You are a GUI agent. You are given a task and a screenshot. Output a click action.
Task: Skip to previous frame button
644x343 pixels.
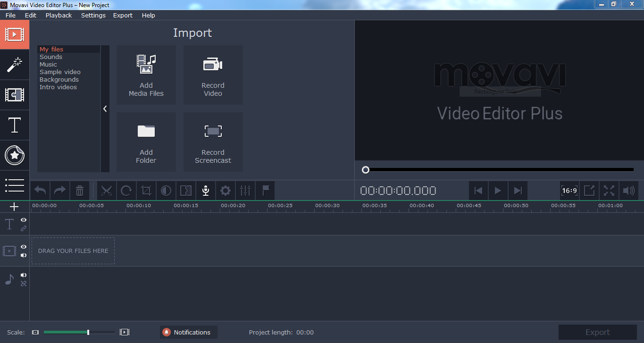(x=478, y=191)
